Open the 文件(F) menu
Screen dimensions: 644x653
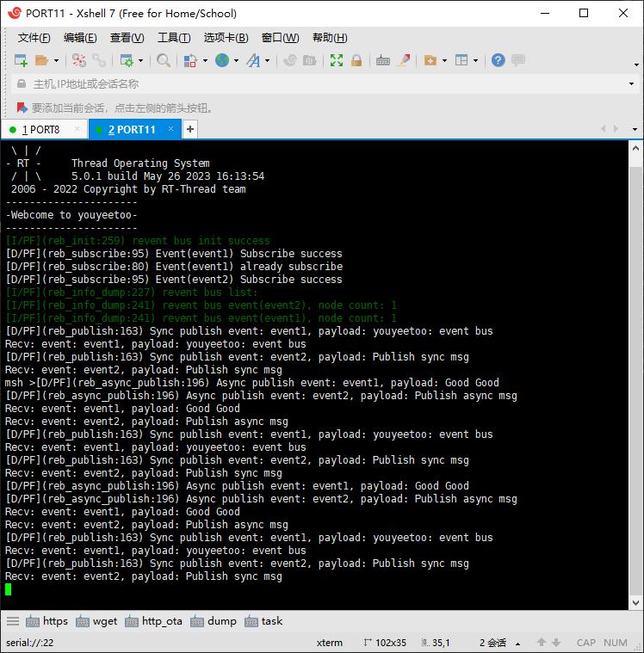pos(34,38)
